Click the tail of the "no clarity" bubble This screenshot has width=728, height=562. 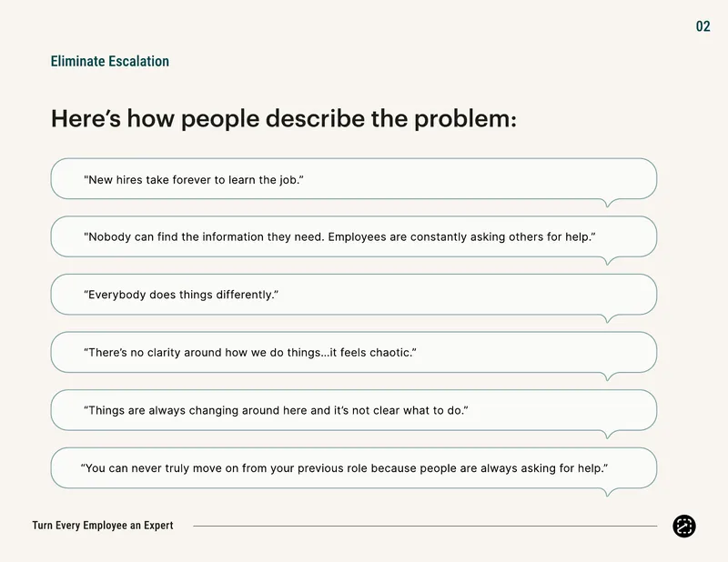point(607,376)
